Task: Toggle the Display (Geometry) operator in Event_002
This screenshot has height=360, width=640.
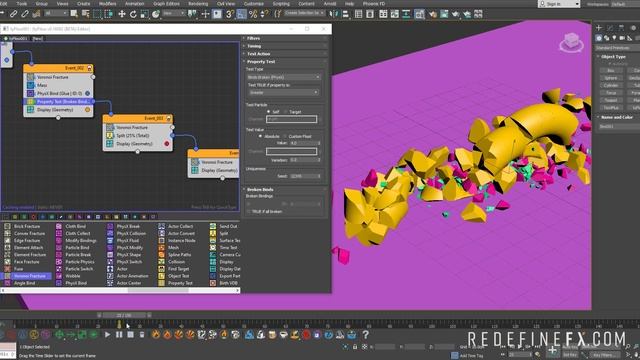Action: pos(55,110)
